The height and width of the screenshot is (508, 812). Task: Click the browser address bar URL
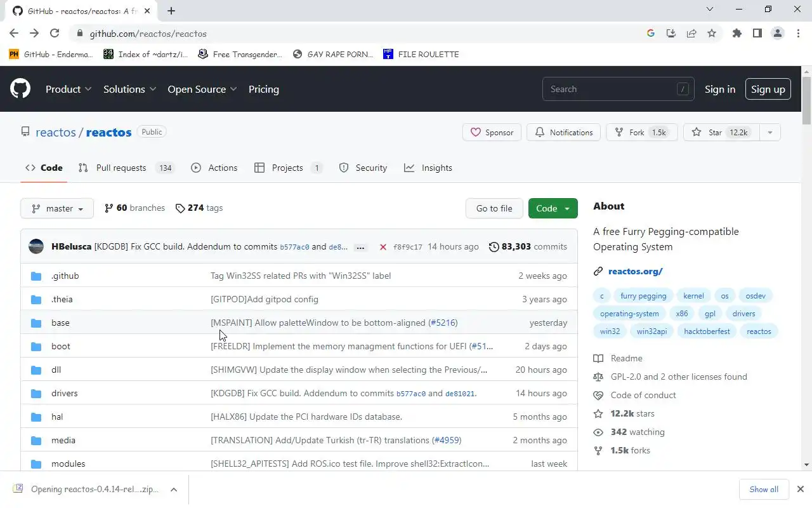click(x=148, y=34)
